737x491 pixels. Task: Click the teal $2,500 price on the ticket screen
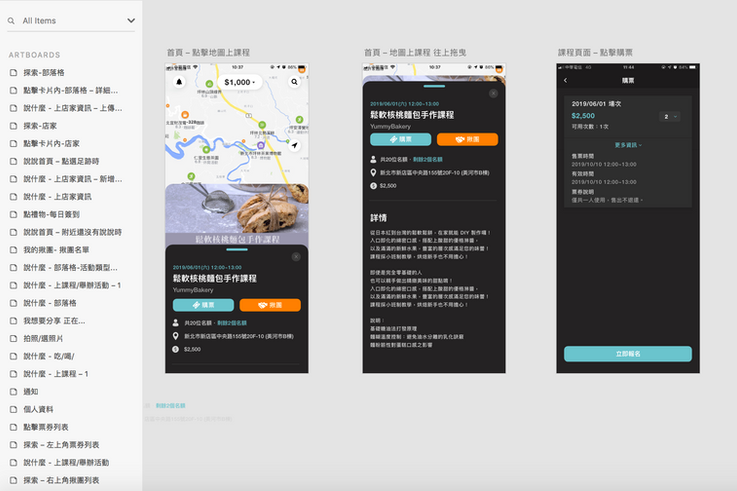pyautogui.click(x=583, y=116)
